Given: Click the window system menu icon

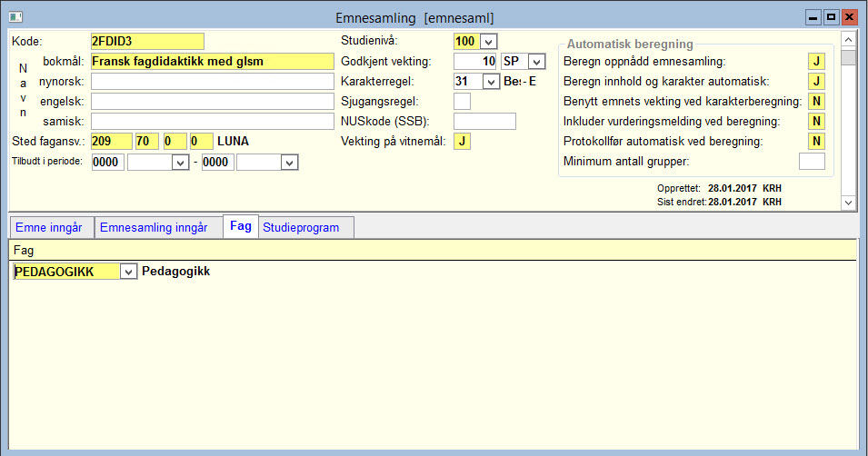Looking at the screenshot, I should pyautogui.click(x=15, y=17).
